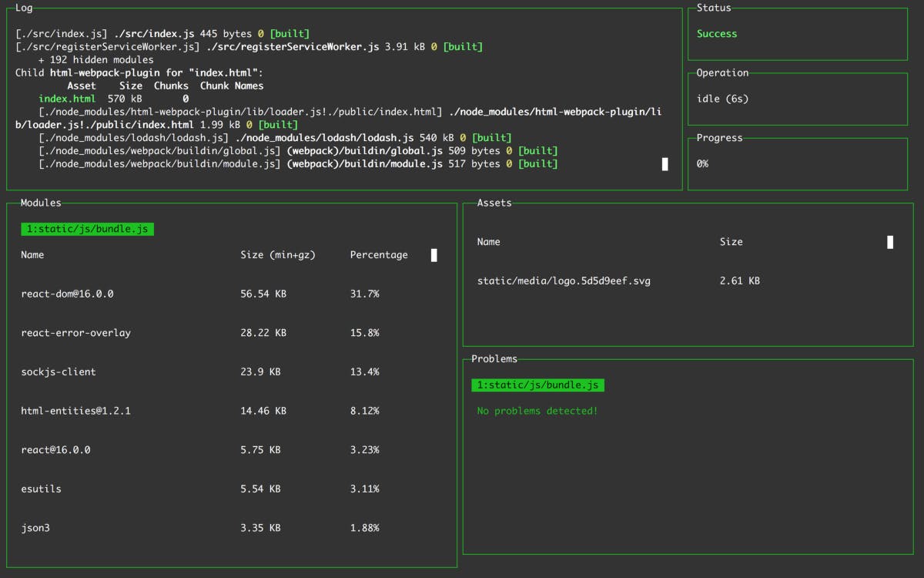Click the 'No problems detected!' message
Viewport: 924px width, 578px height.
click(x=535, y=411)
